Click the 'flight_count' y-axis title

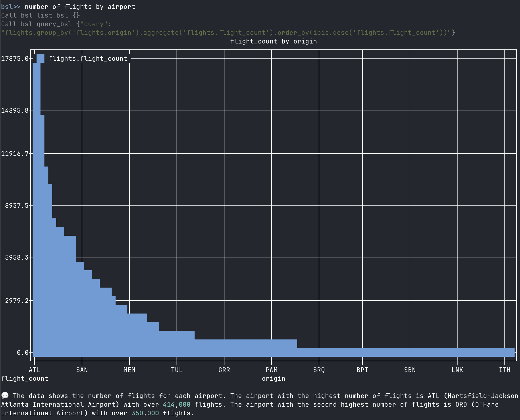click(25, 378)
